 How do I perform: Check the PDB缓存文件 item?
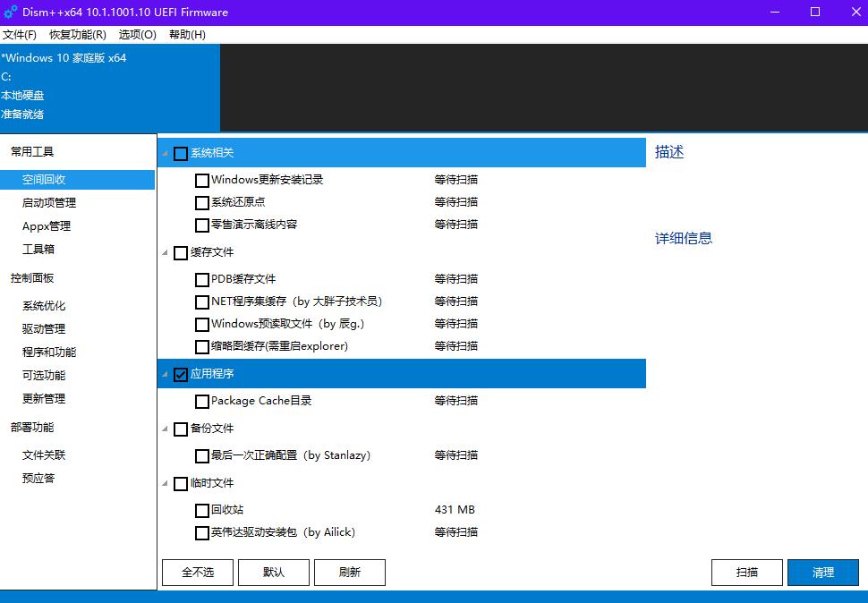pos(202,280)
